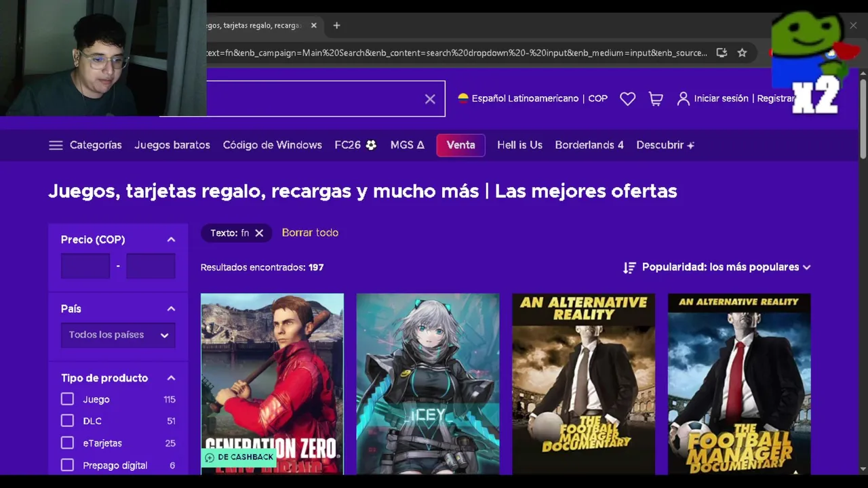Tick the Juego checkbox
This screenshot has width=868, height=488.
coord(67,399)
